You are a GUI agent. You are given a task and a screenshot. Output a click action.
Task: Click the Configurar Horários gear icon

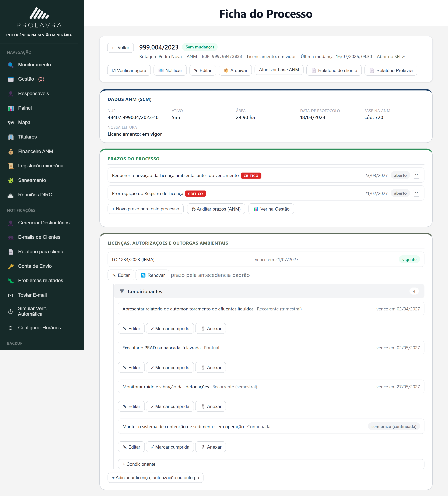[x=10, y=328]
